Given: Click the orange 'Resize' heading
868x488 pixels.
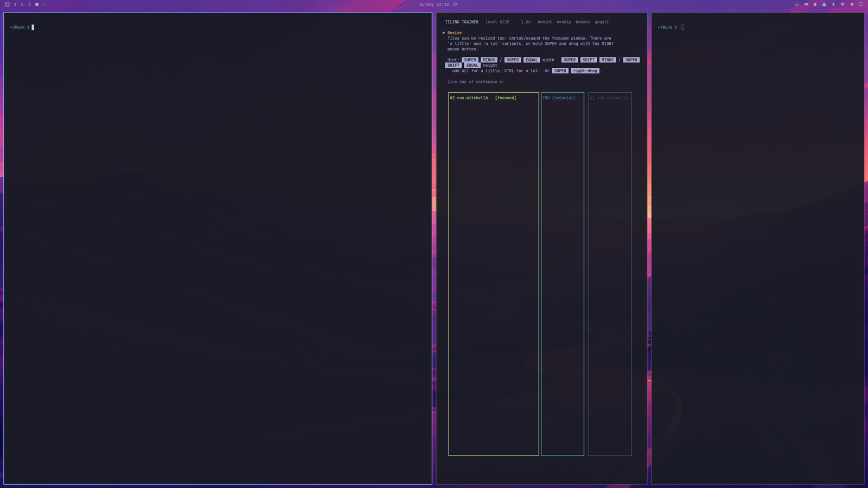Looking at the screenshot, I should pos(455,33).
